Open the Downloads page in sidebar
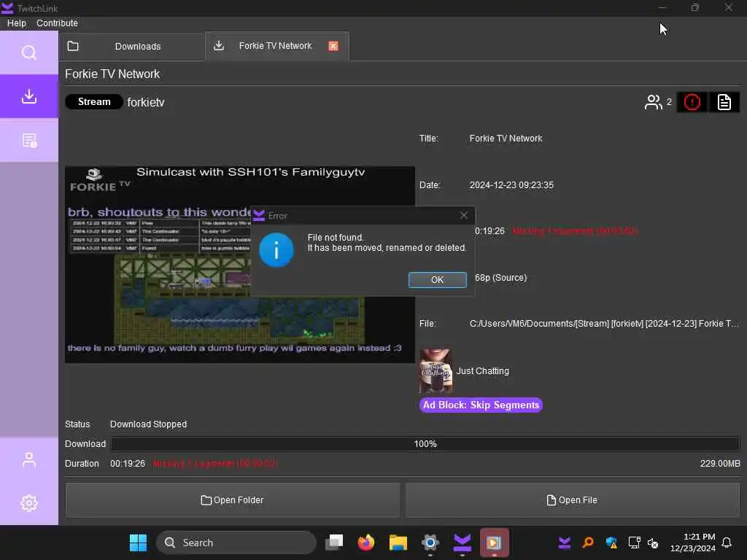The width and height of the screenshot is (747, 560). click(29, 97)
